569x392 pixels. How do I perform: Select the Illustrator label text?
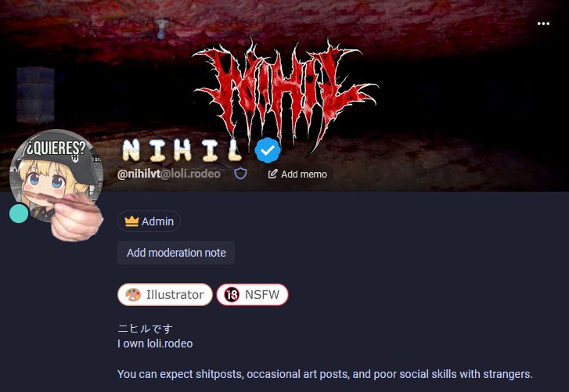175,295
